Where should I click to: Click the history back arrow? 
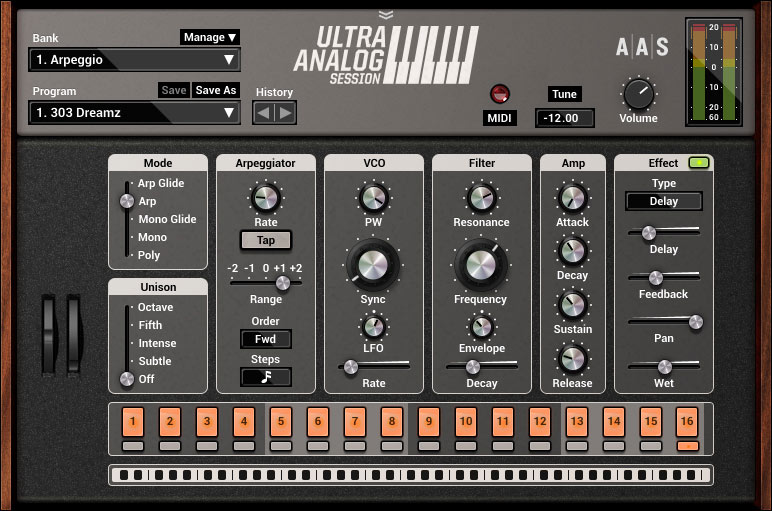tap(264, 113)
